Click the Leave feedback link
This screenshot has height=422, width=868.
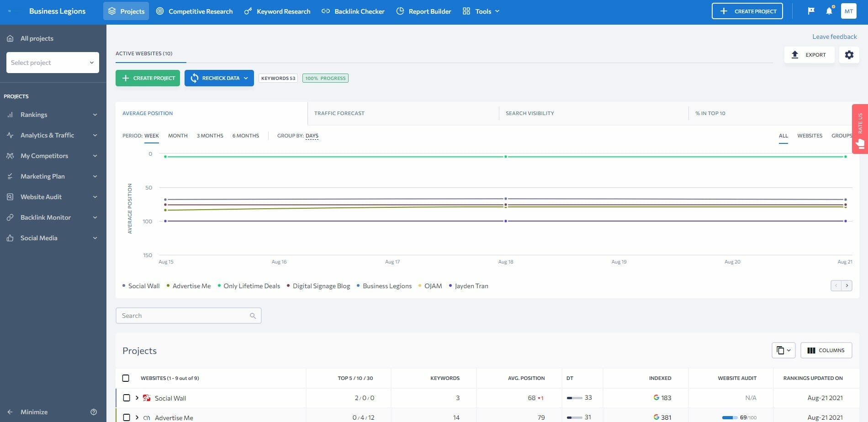coord(834,37)
